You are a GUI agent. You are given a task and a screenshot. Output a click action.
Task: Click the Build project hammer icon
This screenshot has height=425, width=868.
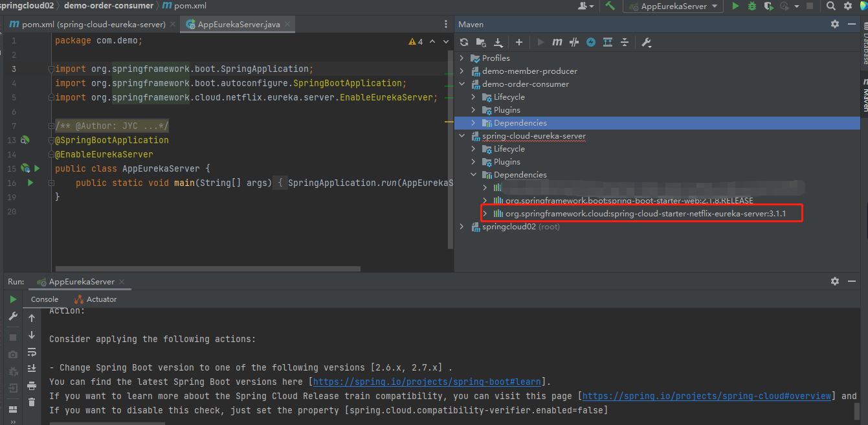pyautogui.click(x=610, y=6)
